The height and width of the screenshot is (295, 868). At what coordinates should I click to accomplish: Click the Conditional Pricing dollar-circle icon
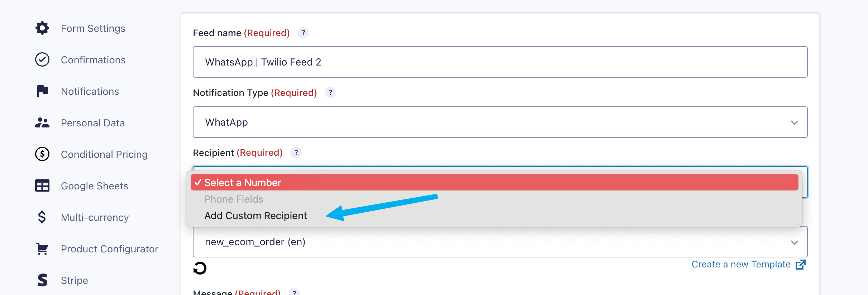tap(42, 154)
